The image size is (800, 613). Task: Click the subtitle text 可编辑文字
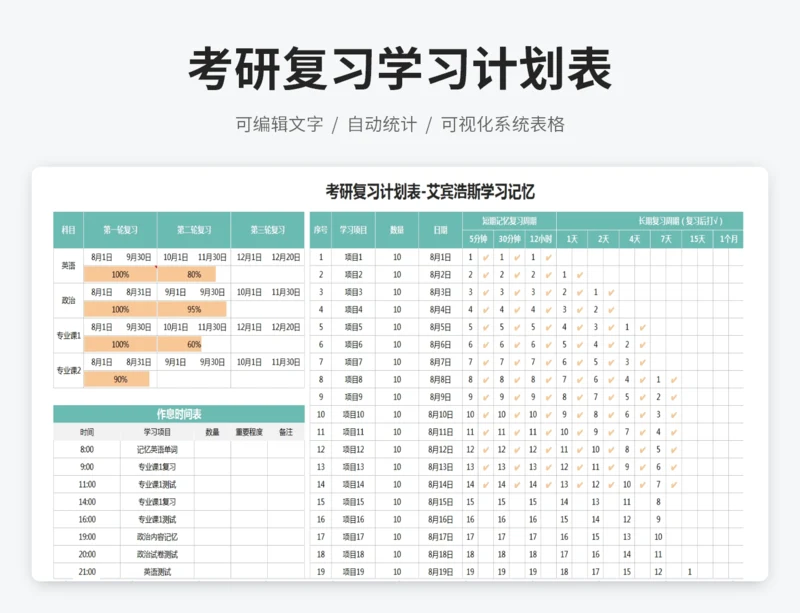pyautogui.click(x=279, y=125)
